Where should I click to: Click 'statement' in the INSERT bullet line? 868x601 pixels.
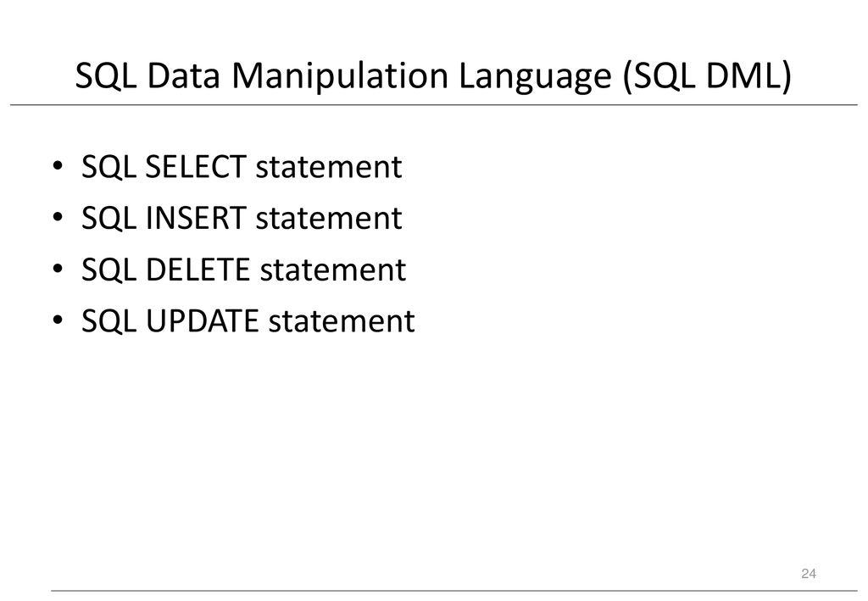pyautogui.click(x=329, y=219)
